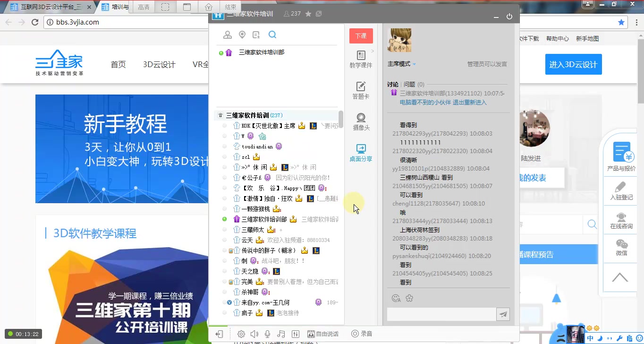Image resolution: width=644 pixels, height=344 pixels.
Task: Select user 疯子 in the member list
Action: pyautogui.click(x=247, y=313)
